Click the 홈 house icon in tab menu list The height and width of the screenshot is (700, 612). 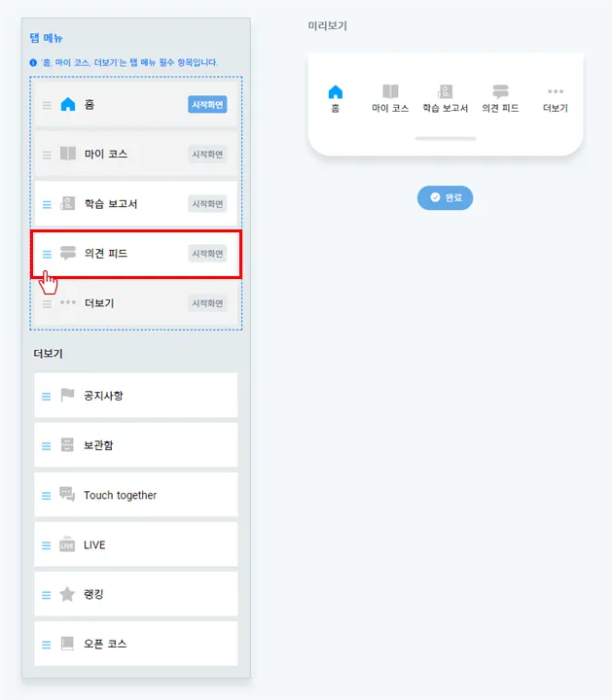pyautogui.click(x=68, y=104)
